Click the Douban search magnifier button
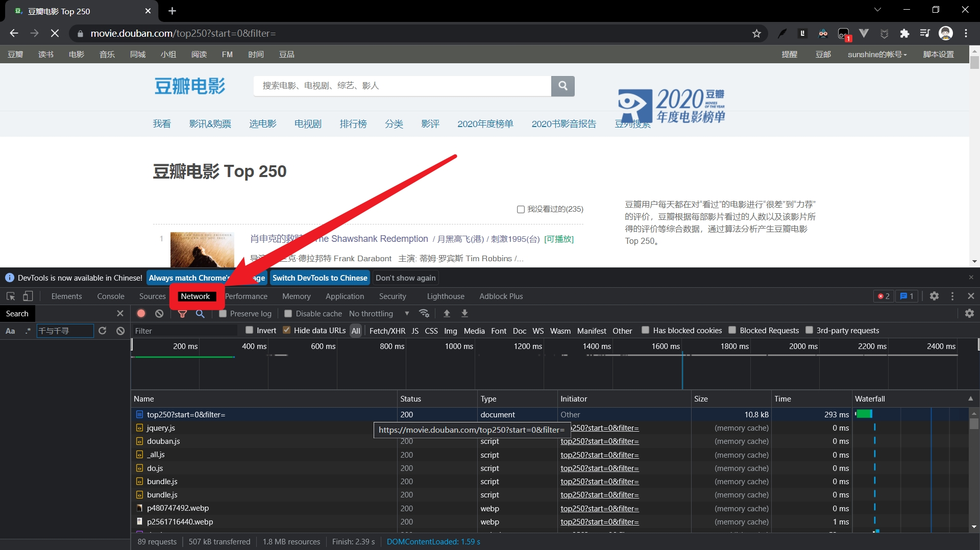This screenshot has width=980, height=550. [562, 86]
